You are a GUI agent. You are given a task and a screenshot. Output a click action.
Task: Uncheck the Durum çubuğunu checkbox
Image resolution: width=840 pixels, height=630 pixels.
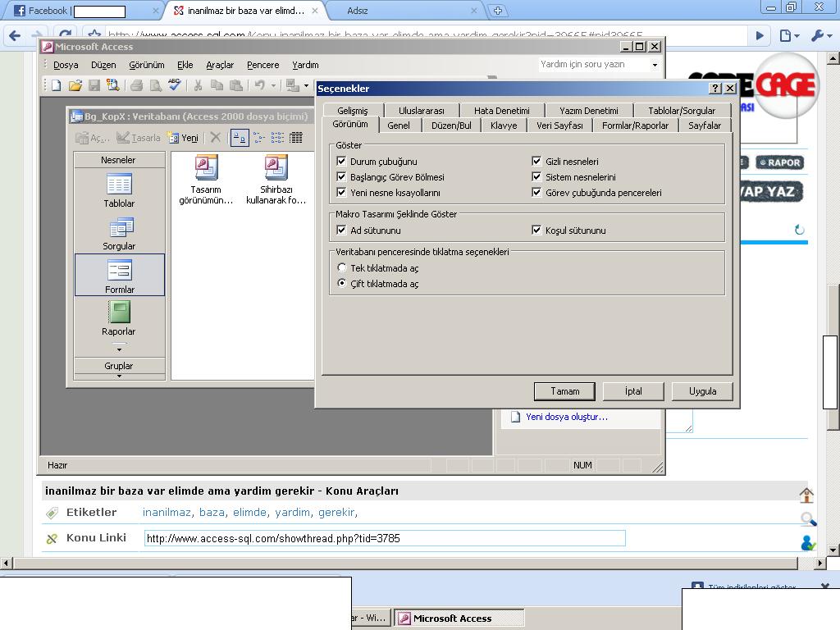(x=342, y=162)
